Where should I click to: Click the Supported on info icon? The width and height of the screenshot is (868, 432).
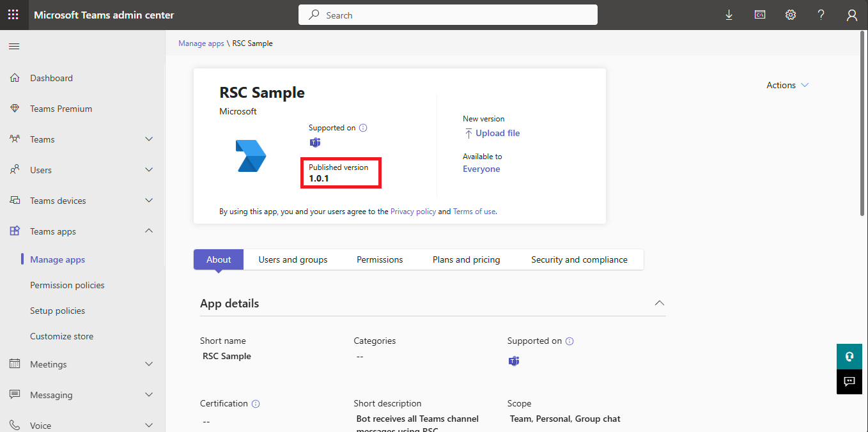coord(363,127)
